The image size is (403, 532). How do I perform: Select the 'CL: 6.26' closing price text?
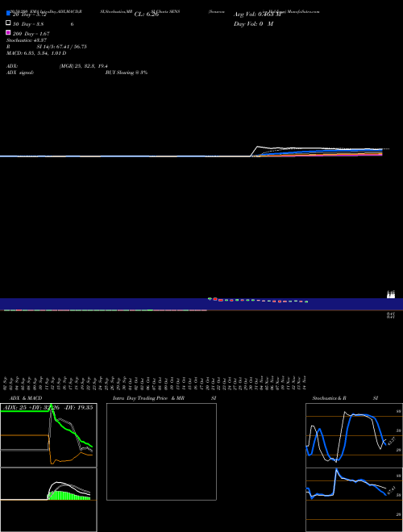click(x=147, y=15)
